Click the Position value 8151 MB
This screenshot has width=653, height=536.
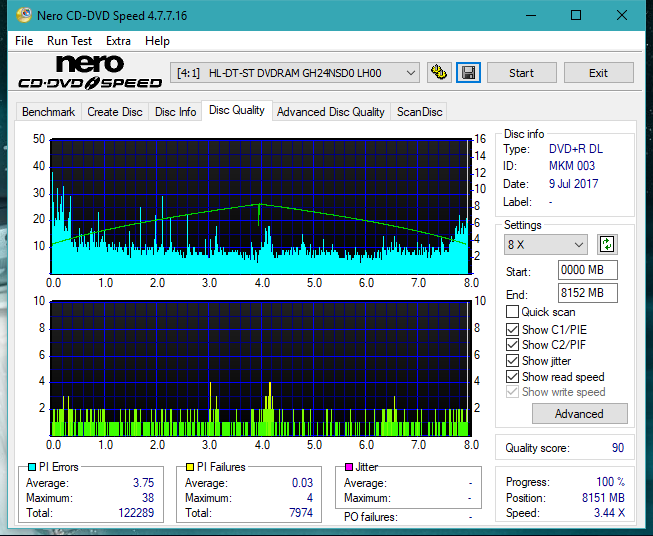click(603, 498)
